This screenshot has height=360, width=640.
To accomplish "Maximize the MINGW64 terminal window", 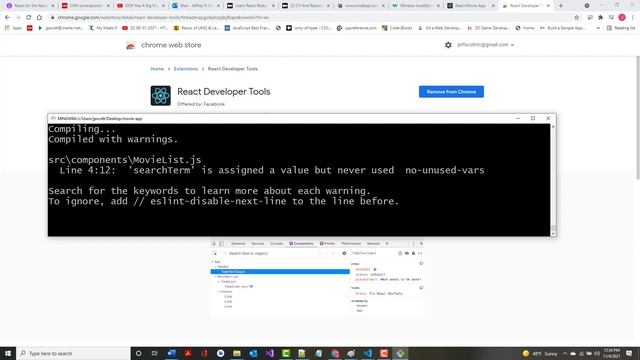I will (533, 118).
